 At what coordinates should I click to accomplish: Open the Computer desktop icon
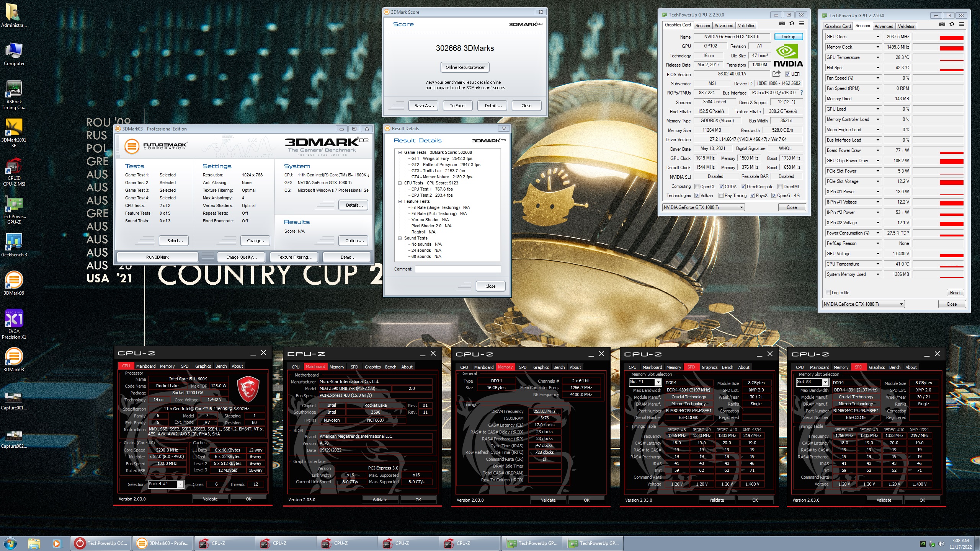coord(14,54)
